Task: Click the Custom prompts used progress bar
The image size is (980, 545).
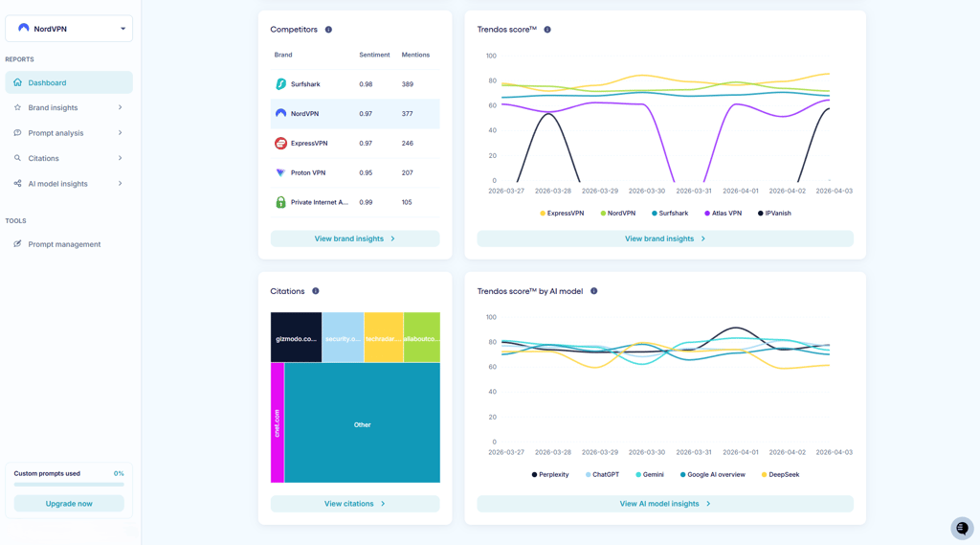Action: pos(69,485)
